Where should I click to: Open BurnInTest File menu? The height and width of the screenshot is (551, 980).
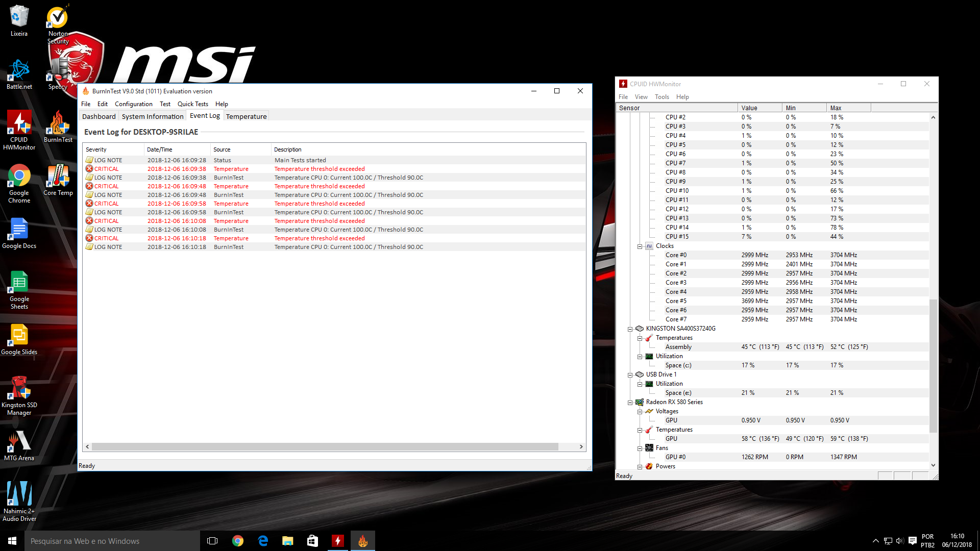(x=86, y=104)
